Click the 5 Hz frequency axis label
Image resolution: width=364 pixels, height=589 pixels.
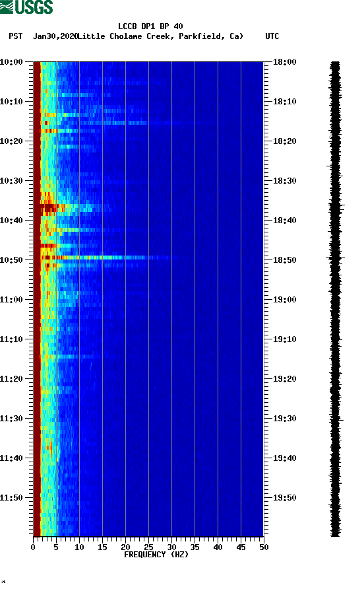coord(56,547)
